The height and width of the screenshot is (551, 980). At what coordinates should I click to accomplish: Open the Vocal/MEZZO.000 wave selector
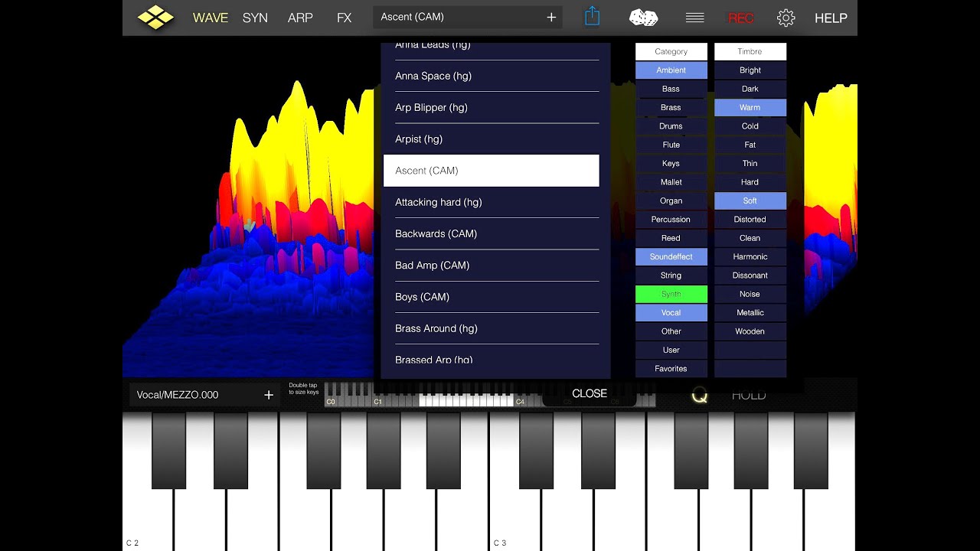point(203,395)
